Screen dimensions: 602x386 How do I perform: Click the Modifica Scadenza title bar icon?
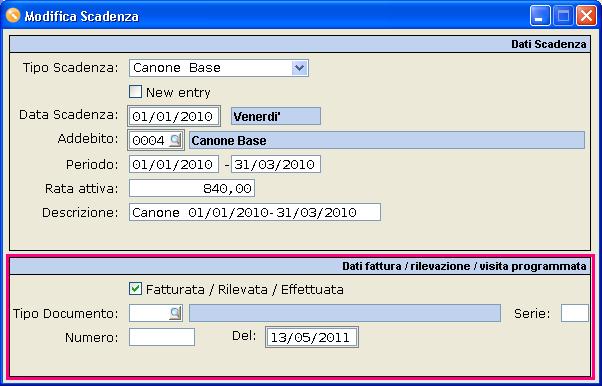click(x=13, y=16)
